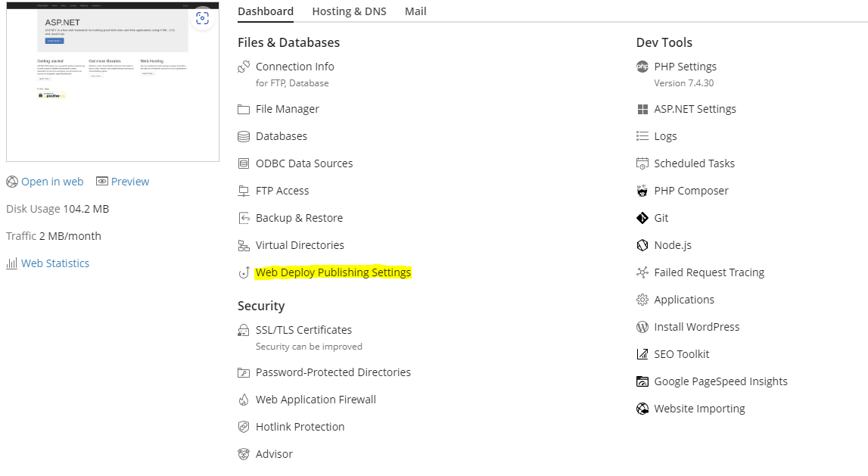Image resolution: width=868 pixels, height=476 pixels.
Task: Open Scheduled Tasks
Action: 694,163
